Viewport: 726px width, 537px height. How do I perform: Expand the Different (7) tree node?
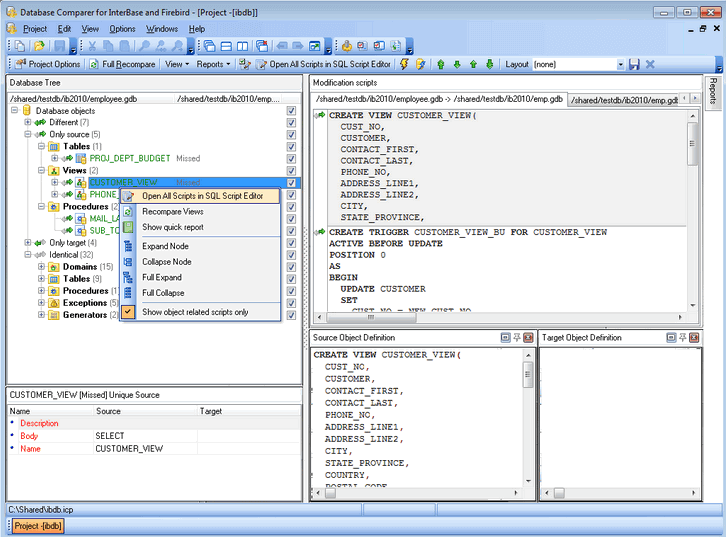(28, 122)
